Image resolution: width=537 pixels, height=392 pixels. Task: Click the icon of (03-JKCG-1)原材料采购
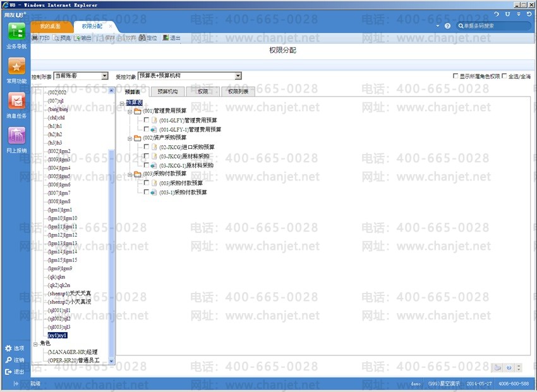(154, 165)
